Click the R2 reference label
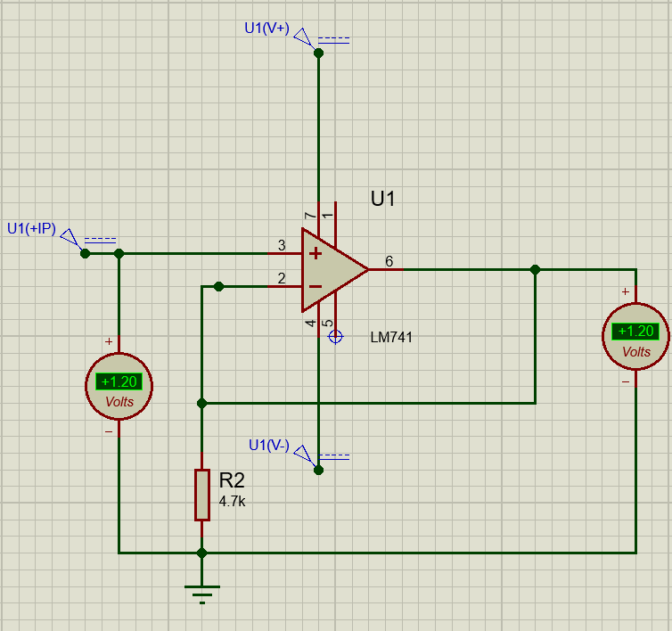Image resolution: width=672 pixels, height=631 pixels. [x=232, y=480]
